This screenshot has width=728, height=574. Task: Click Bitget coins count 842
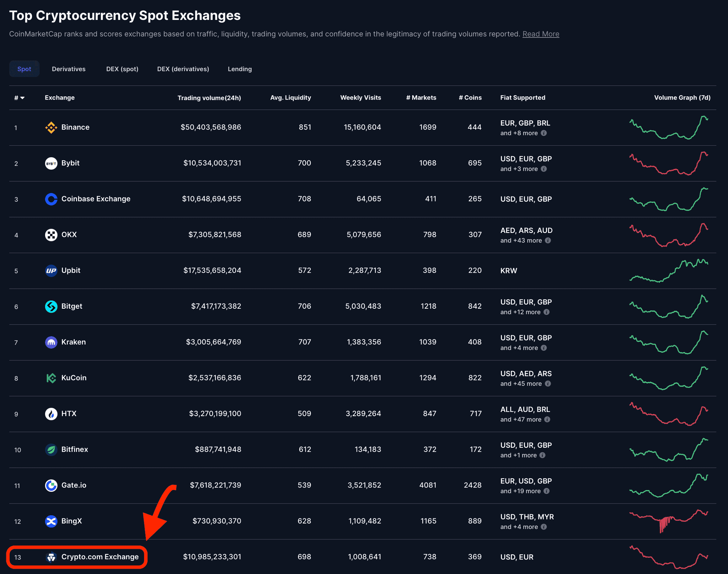pyautogui.click(x=475, y=306)
